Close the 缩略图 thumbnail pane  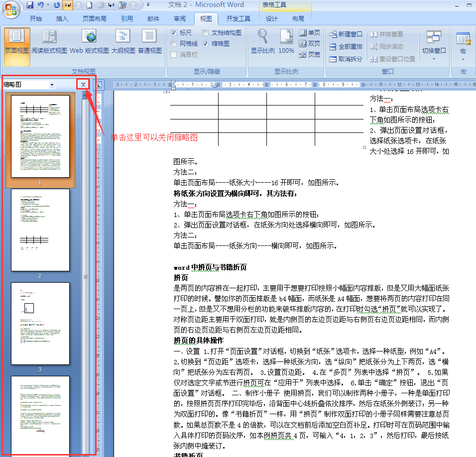pyautogui.click(x=83, y=85)
